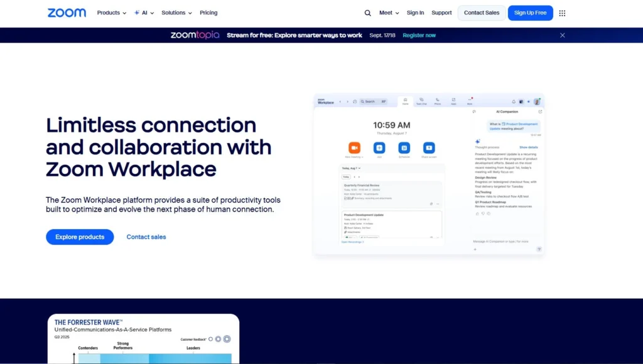Viewport: 643px width, 364px height.
Task: Click the Message AI Companion input field
Action: tap(500, 242)
